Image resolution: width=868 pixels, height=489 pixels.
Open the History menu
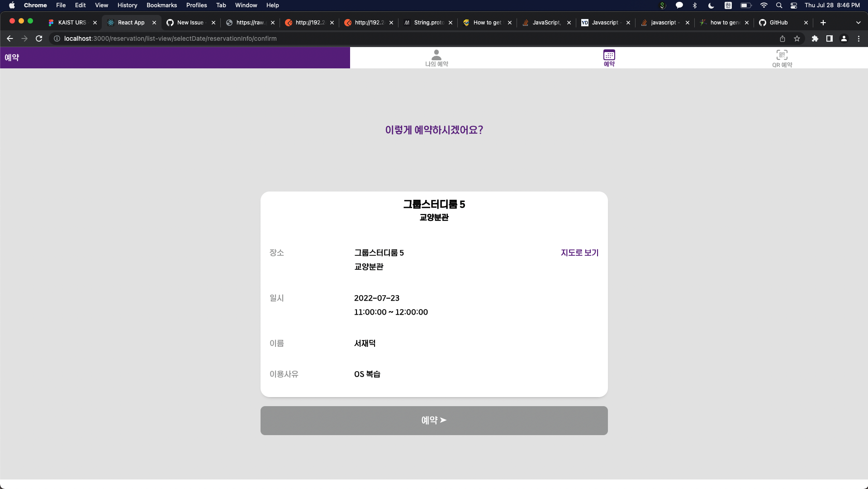(127, 5)
